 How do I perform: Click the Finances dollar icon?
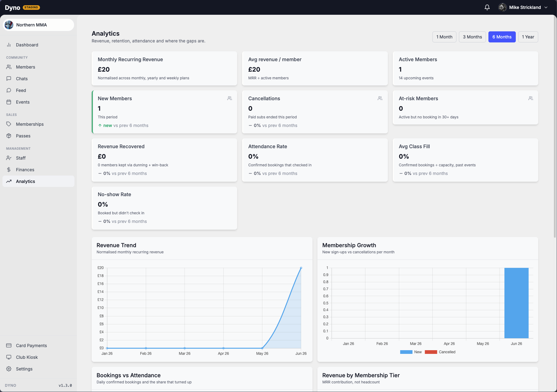[9, 170]
